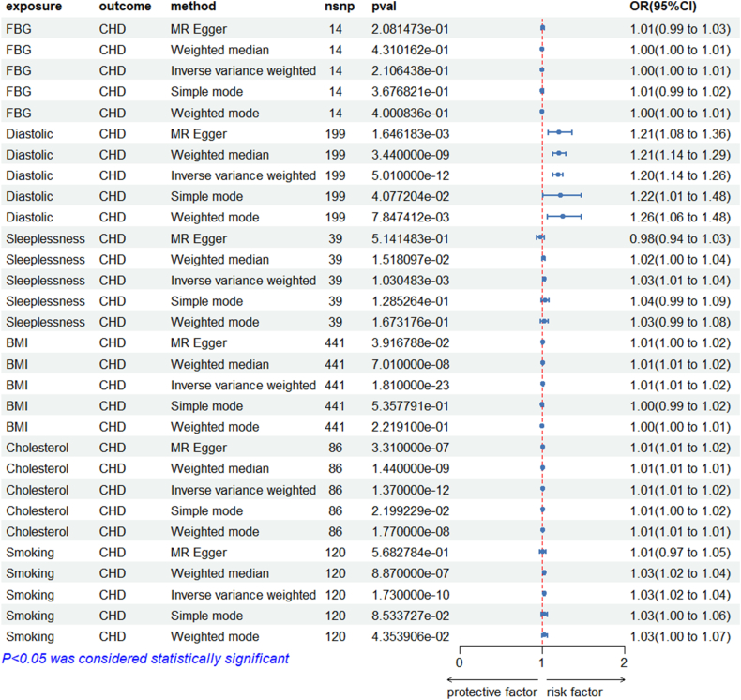Click the FBG MR Egger OR 1.01(0.99 to 1.03)
Image resolution: width=741 pixels, height=700 pixels.
[680, 29]
